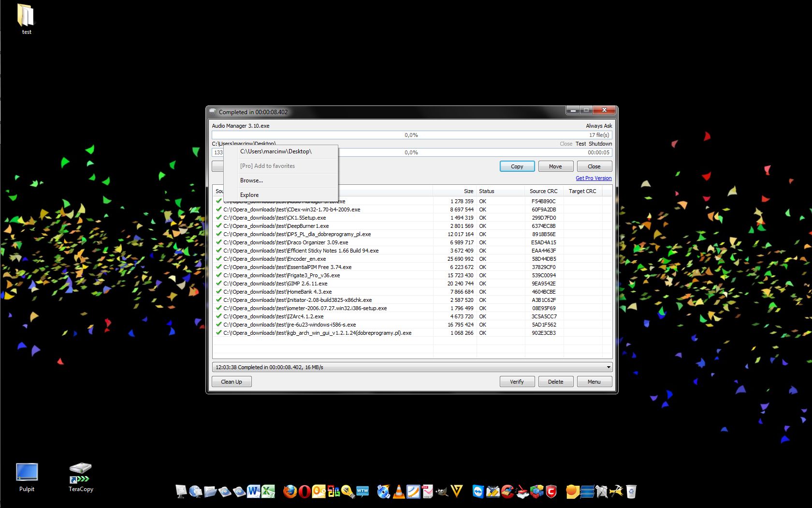This screenshot has height=508, width=812.
Task: Open the Recycle Bin in dock
Action: point(631,492)
